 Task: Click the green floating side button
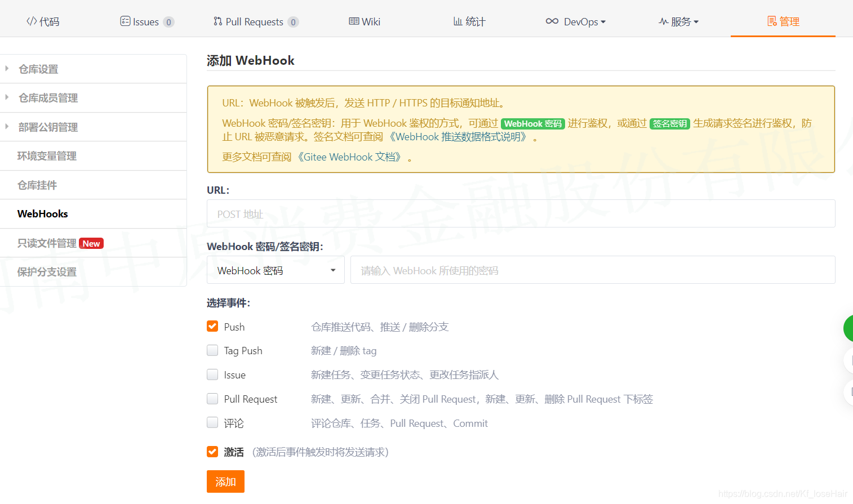click(x=848, y=328)
